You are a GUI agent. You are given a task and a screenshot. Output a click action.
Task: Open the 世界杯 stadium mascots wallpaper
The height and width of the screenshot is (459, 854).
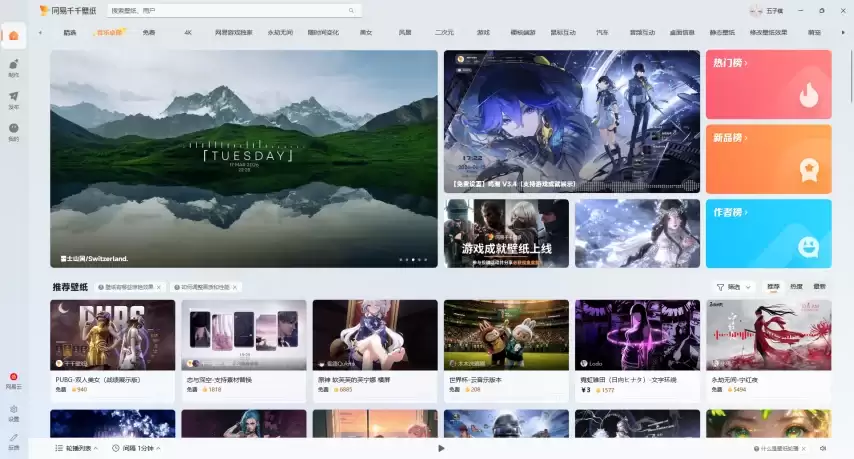pyautogui.click(x=507, y=335)
